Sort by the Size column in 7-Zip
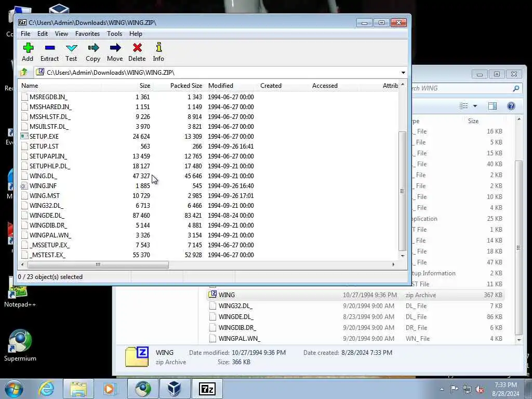This screenshot has height=399, width=532. (127, 86)
